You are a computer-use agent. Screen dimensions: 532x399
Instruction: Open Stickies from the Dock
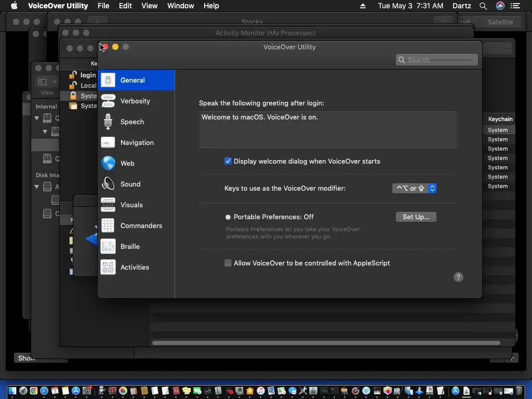(187, 391)
